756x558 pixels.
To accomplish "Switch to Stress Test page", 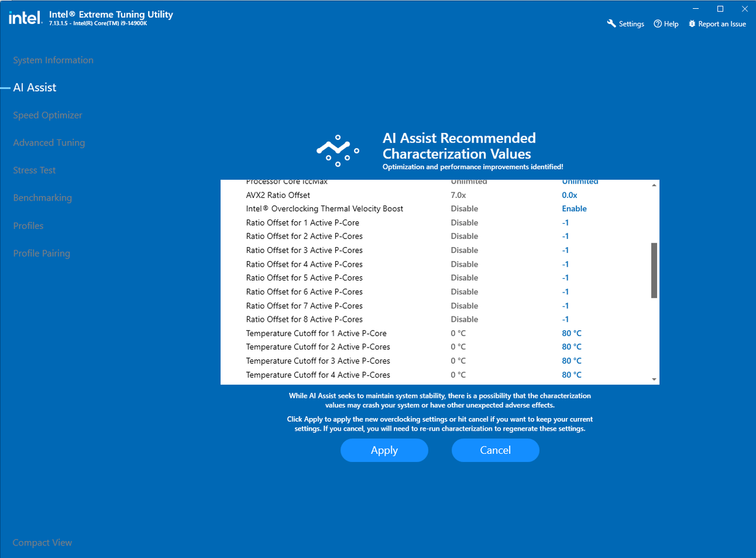I will [x=34, y=170].
